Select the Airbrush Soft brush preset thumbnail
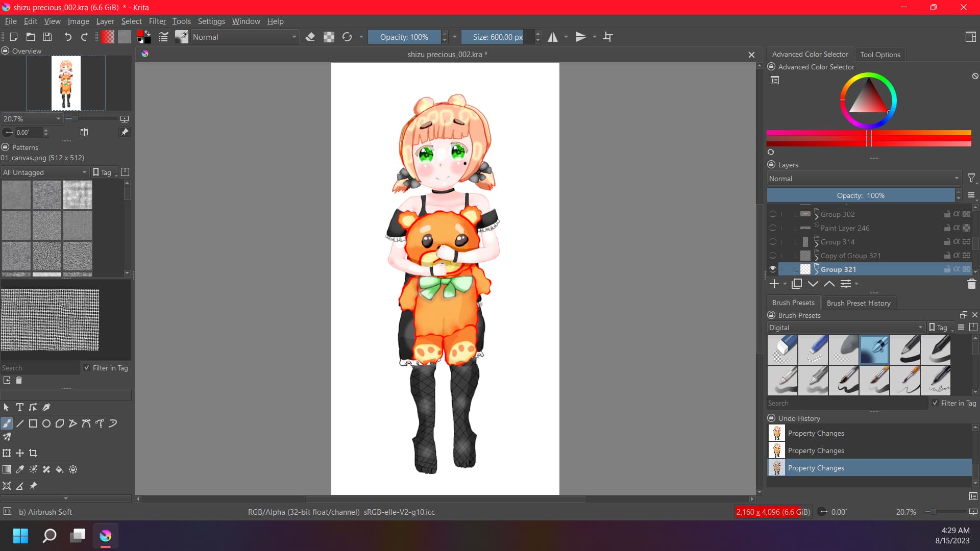The height and width of the screenshot is (551, 980). [x=874, y=350]
